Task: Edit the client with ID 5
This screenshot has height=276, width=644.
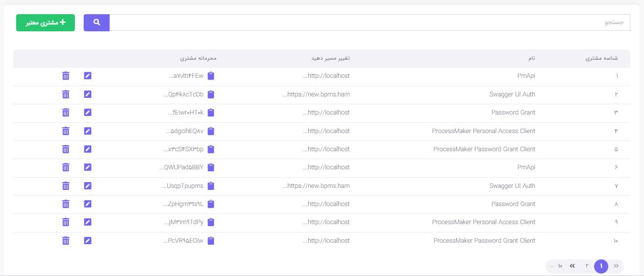Action: 88,149
